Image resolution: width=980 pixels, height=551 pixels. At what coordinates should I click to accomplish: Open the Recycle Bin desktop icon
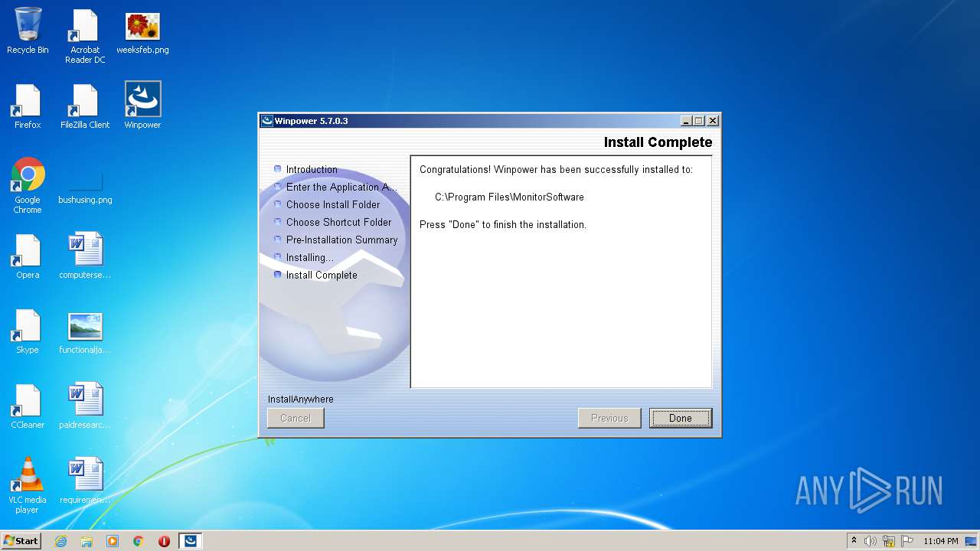click(x=28, y=31)
